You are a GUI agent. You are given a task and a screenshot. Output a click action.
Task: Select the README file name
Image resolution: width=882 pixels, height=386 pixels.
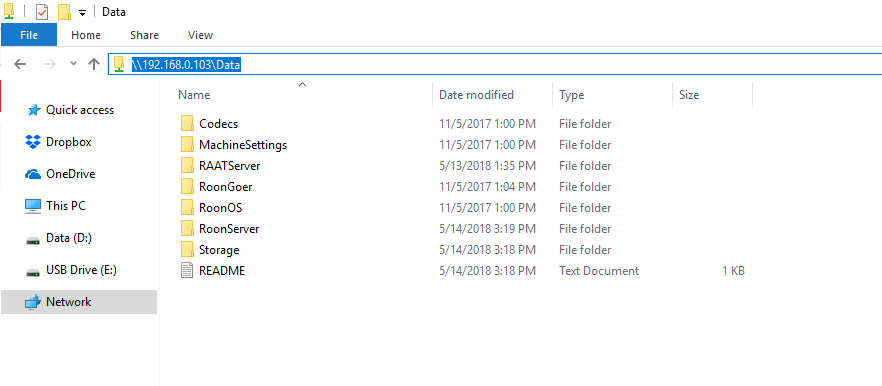point(222,271)
